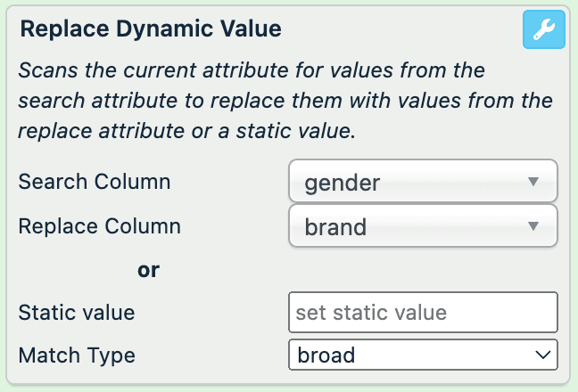Open the Replace Column dropdown
This screenshot has height=392, width=578.
[423, 226]
